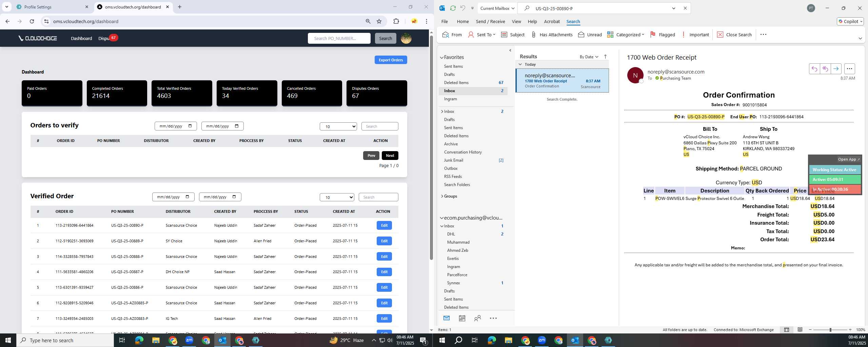Open the Send / Receive ribbon tab
The image size is (868, 347).
[490, 21]
